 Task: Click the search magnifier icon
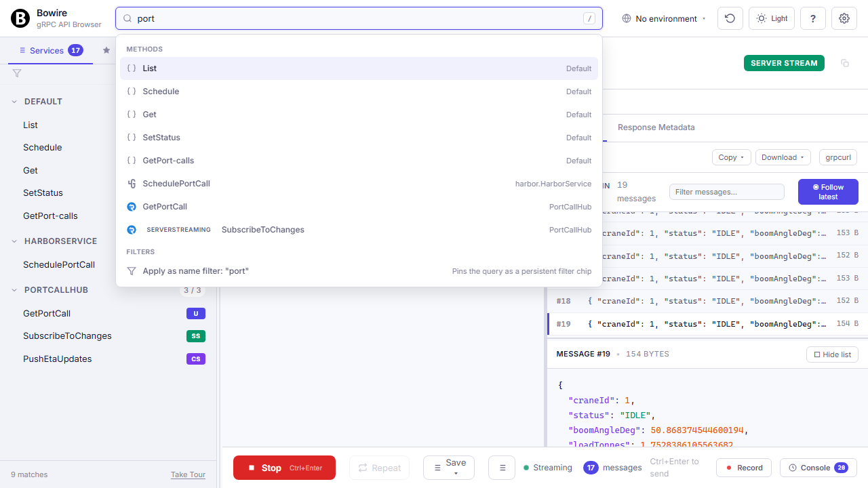[x=127, y=19]
